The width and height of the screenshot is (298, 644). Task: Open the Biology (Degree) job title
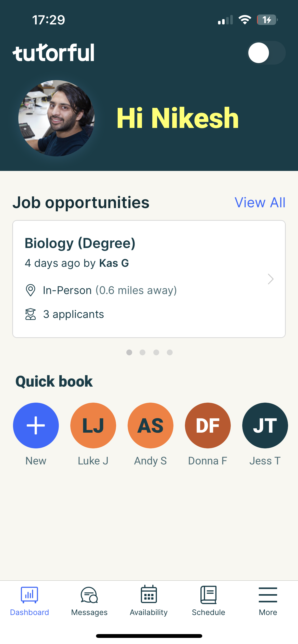click(80, 243)
